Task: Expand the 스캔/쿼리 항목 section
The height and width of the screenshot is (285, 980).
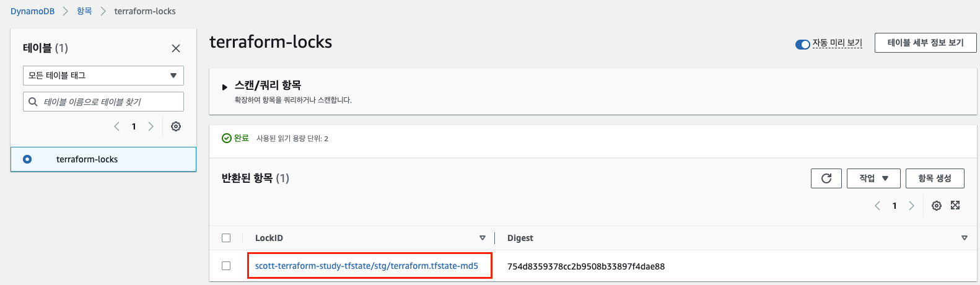Action: [224, 87]
